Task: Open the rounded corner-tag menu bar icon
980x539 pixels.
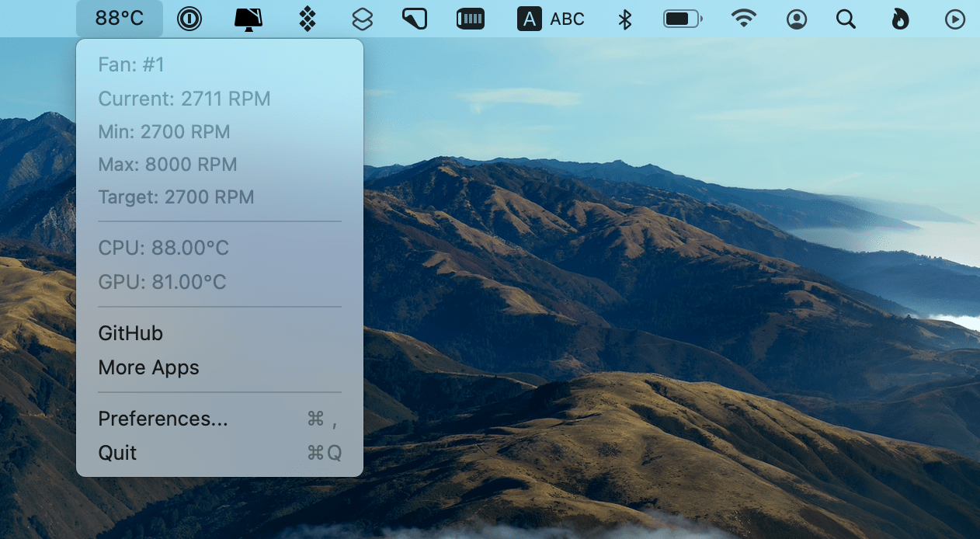Action: [415, 19]
